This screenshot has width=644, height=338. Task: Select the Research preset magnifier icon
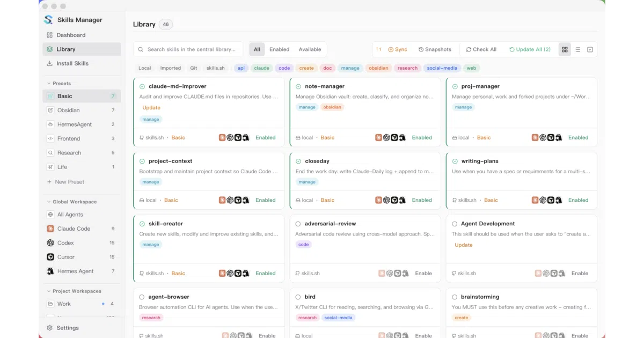click(x=50, y=153)
